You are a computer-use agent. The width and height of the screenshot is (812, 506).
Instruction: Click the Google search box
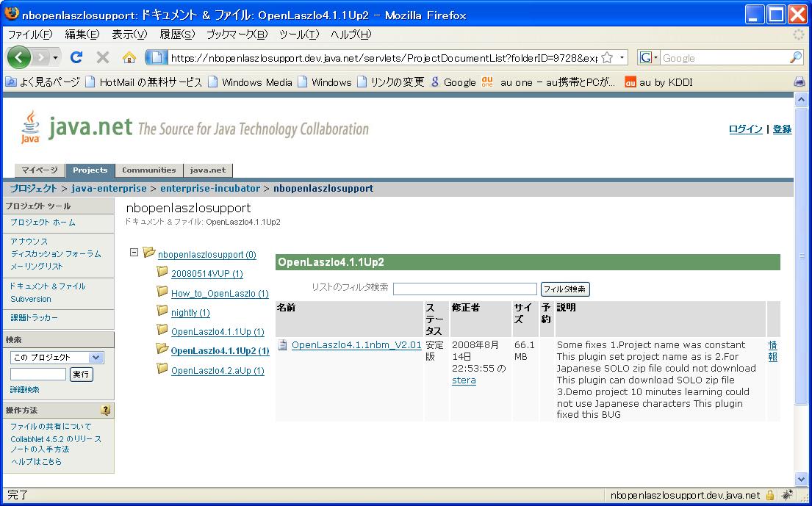724,58
